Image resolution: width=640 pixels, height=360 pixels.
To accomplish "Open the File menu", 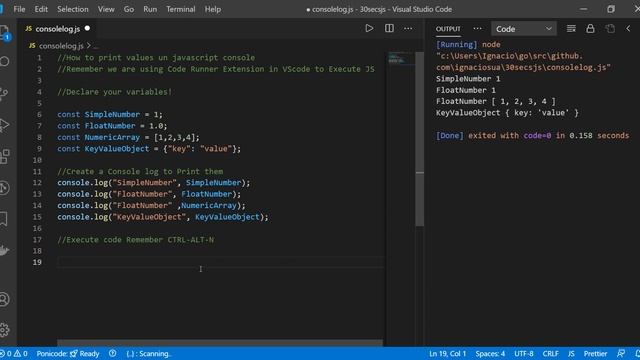I will tap(19, 9).
